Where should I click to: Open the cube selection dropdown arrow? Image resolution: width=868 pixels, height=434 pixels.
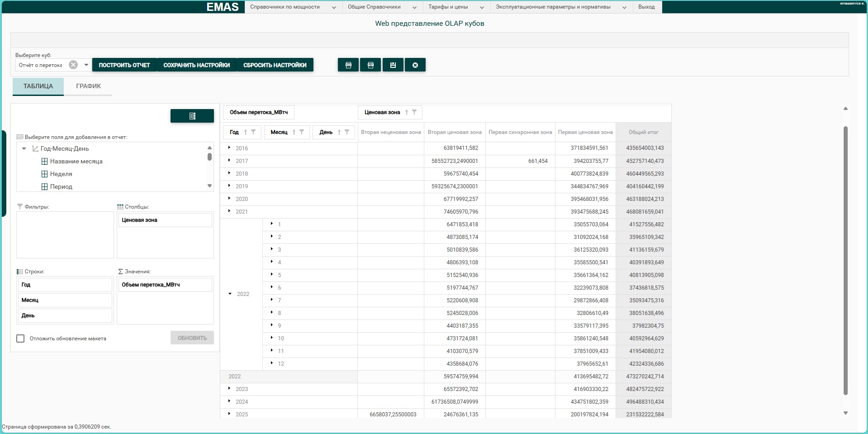(x=86, y=65)
